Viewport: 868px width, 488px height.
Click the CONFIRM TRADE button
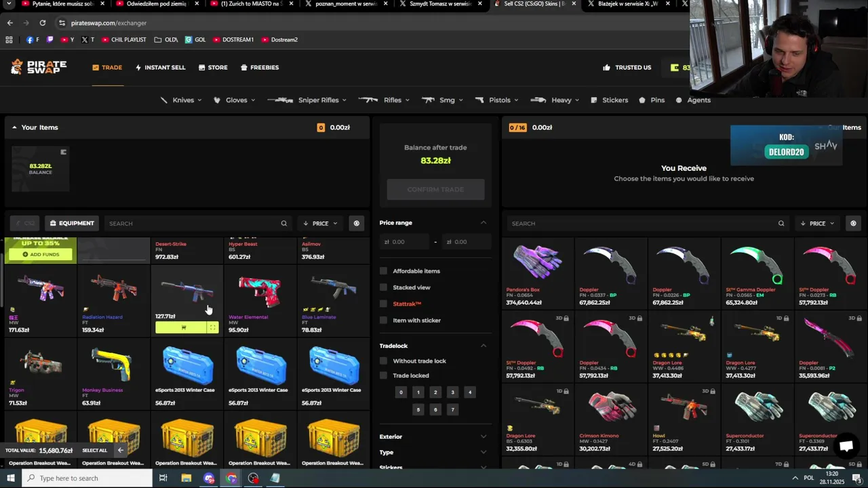435,189
